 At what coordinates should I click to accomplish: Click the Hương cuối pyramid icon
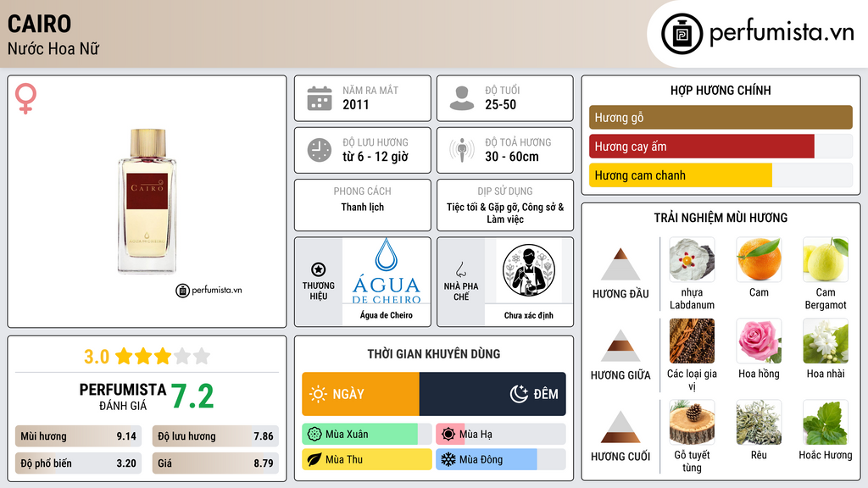point(620,427)
